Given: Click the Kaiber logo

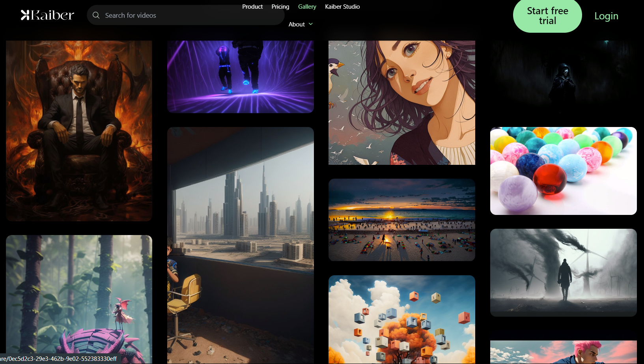Looking at the screenshot, I should [47, 15].
